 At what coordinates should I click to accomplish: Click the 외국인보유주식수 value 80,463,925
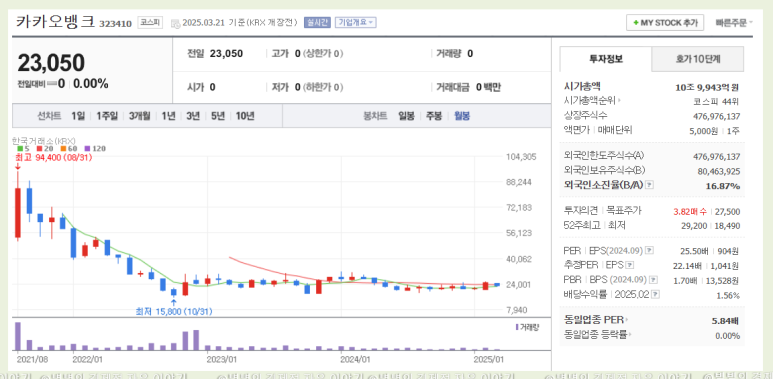tap(719, 171)
